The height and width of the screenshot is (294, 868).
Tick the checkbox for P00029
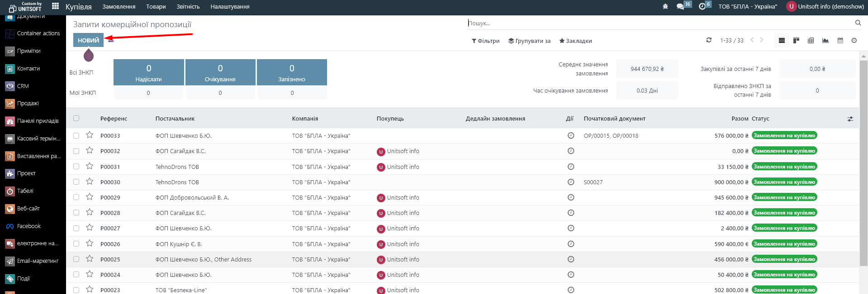click(x=76, y=197)
